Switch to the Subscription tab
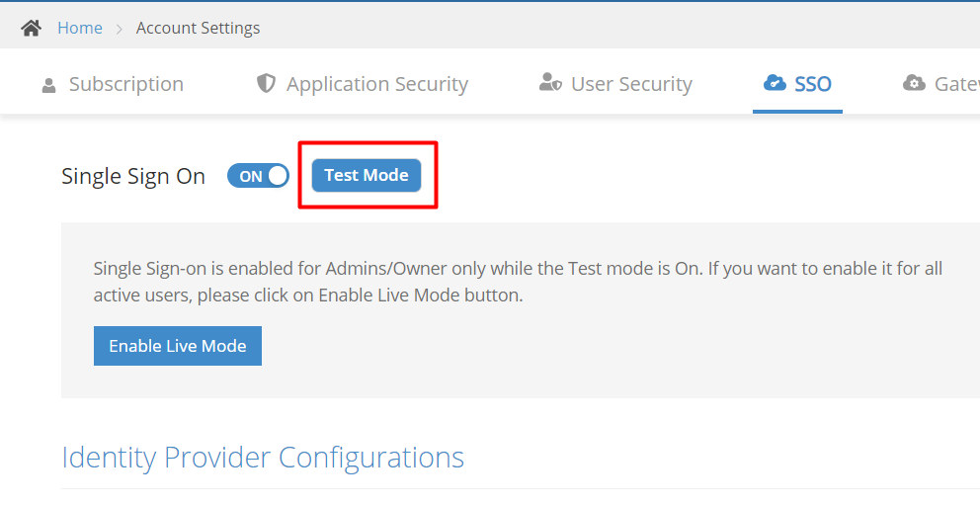Image resolution: width=980 pixels, height=507 pixels. [x=125, y=84]
